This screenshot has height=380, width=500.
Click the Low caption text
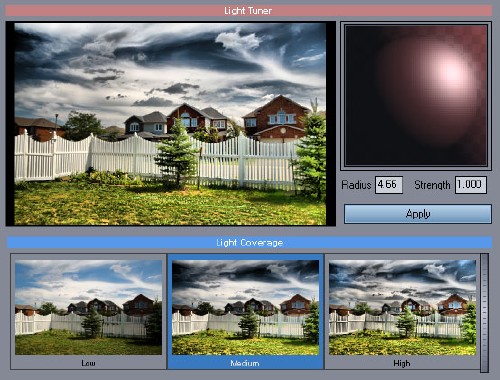click(x=88, y=363)
